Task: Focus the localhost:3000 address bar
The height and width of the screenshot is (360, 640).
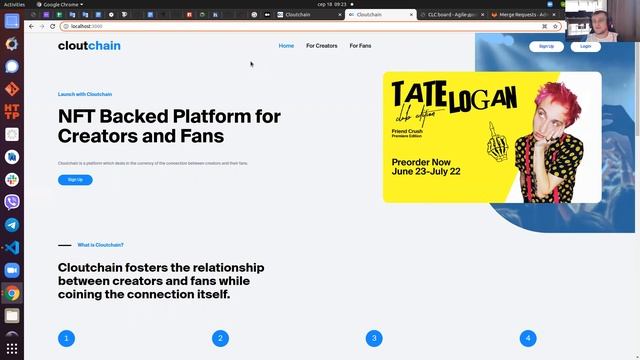Action: pos(310,26)
